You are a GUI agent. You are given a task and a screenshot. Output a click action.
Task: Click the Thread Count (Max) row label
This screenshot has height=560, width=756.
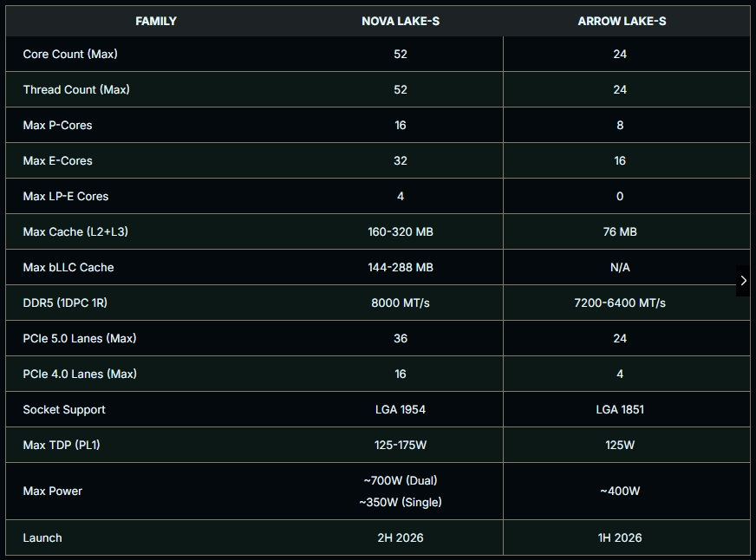coord(76,89)
